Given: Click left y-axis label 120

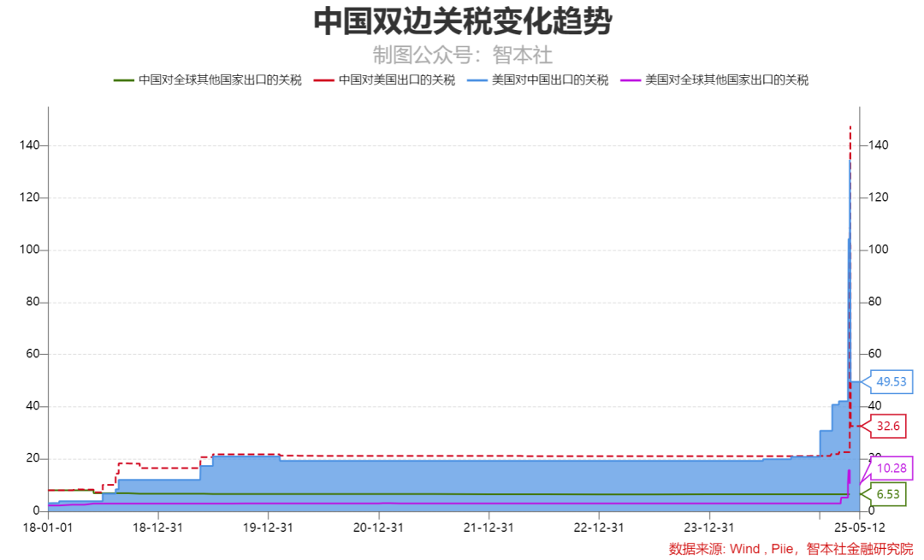Looking at the screenshot, I should (x=29, y=197).
